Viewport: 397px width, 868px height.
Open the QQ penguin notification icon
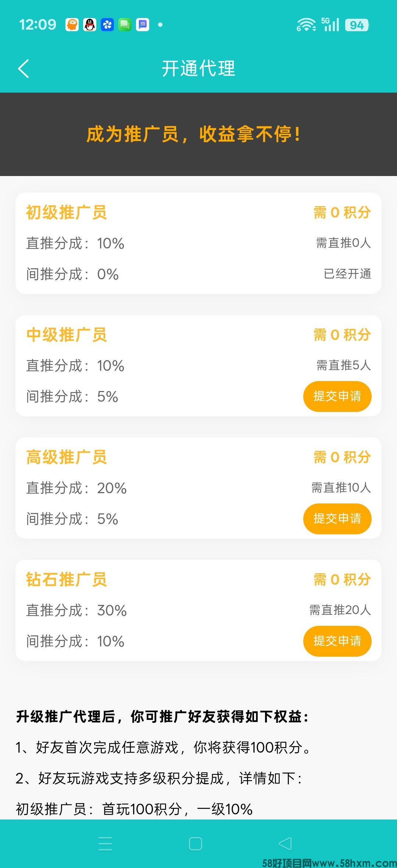[90, 25]
